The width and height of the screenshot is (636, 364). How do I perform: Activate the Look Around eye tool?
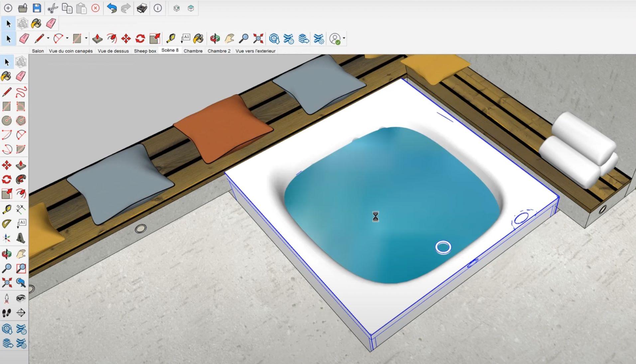pos(21,298)
